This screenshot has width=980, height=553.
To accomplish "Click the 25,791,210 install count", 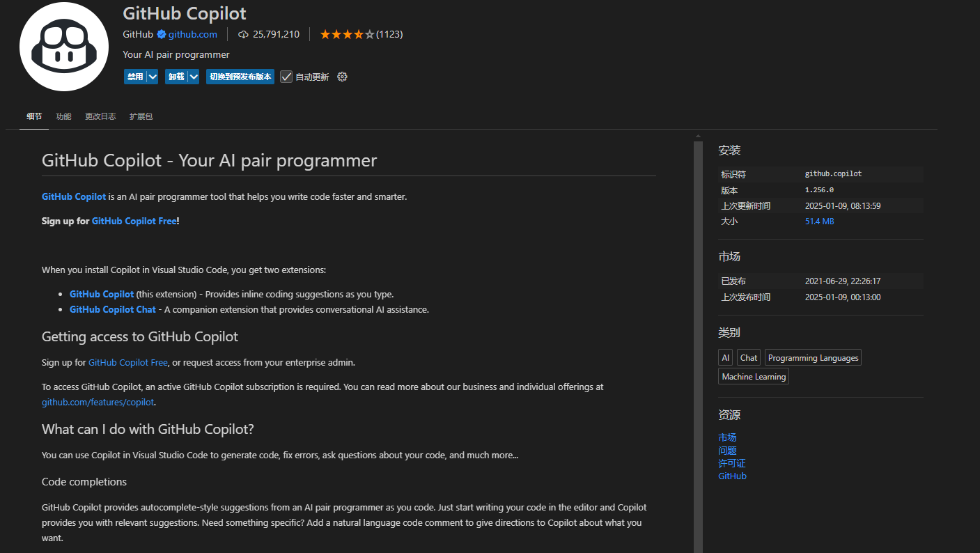I will pyautogui.click(x=276, y=34).
